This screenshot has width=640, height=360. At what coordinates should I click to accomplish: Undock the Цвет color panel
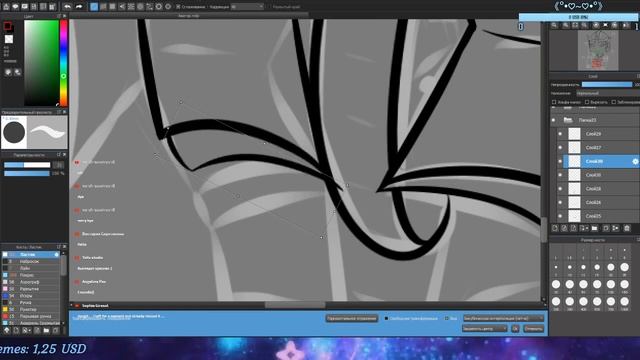[59, 16]
